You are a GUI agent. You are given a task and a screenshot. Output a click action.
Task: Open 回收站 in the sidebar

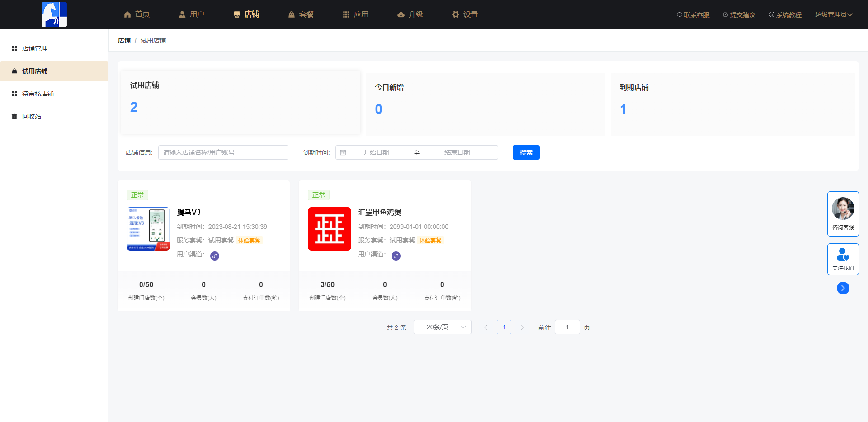tap(54, 116)
